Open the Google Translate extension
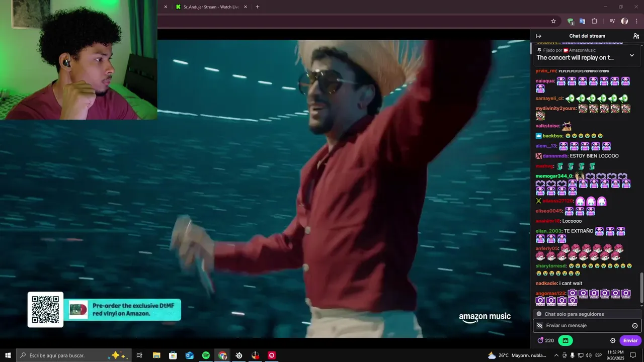 point(582,21)
